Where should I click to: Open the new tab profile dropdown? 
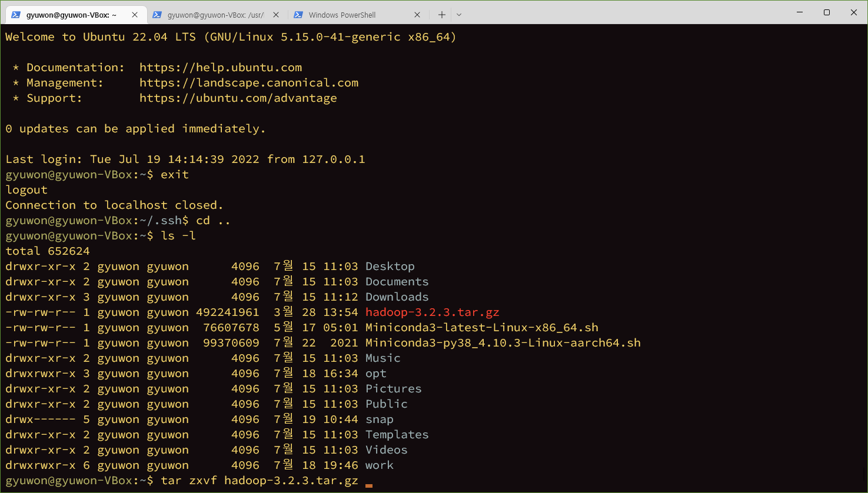(459, 15)
